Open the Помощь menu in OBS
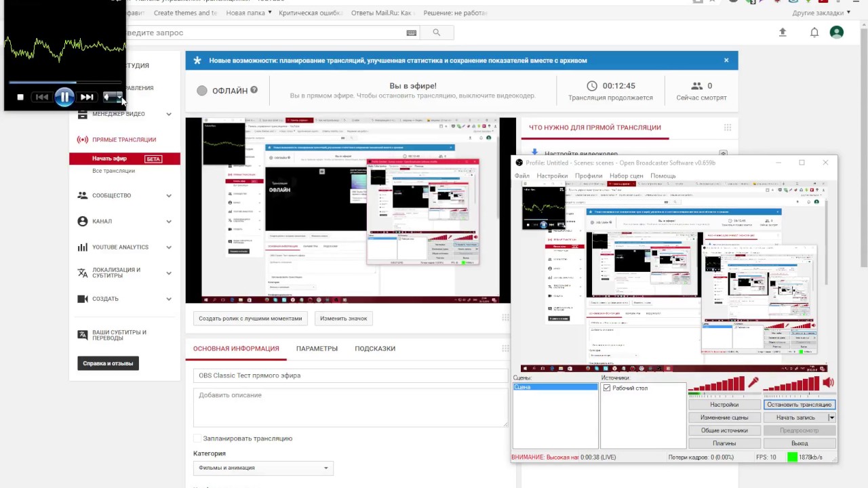This screenshot has width=868, height=488. click(x=663, y=176)
